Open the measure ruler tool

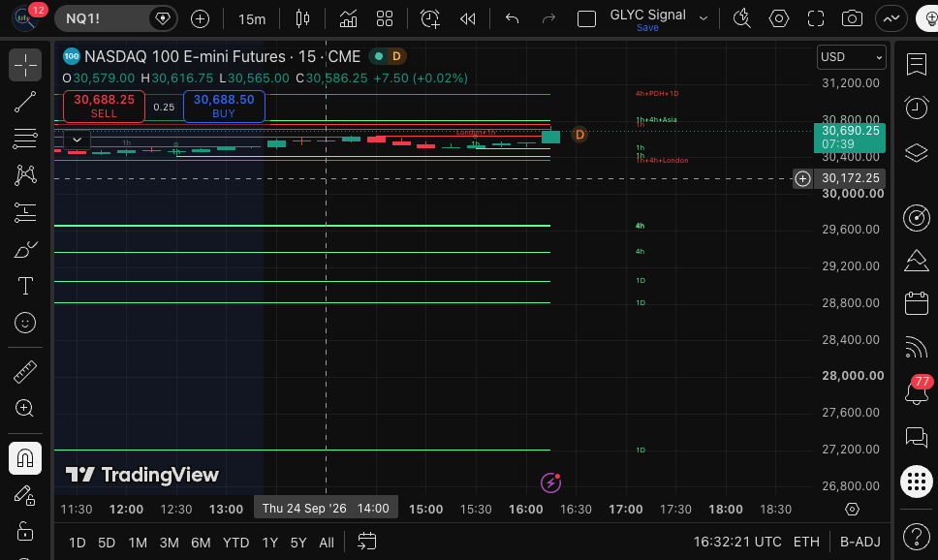25,372
